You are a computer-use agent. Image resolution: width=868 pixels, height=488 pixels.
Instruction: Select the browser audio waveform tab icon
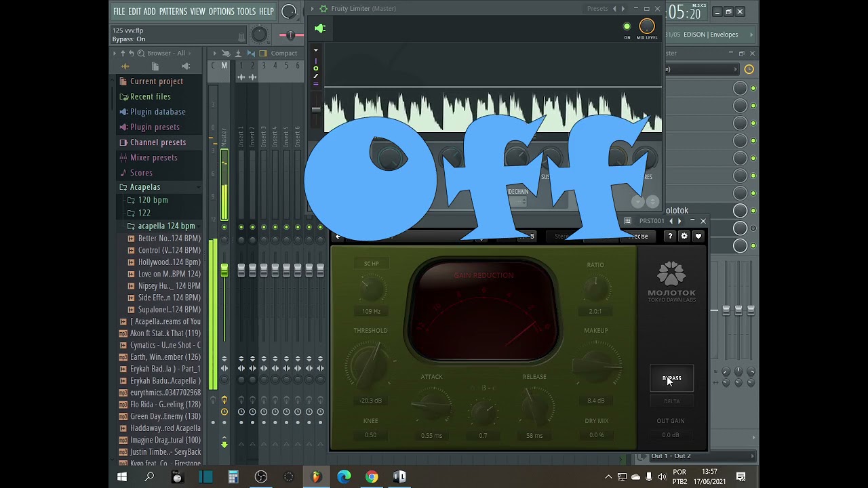point(125,66)
